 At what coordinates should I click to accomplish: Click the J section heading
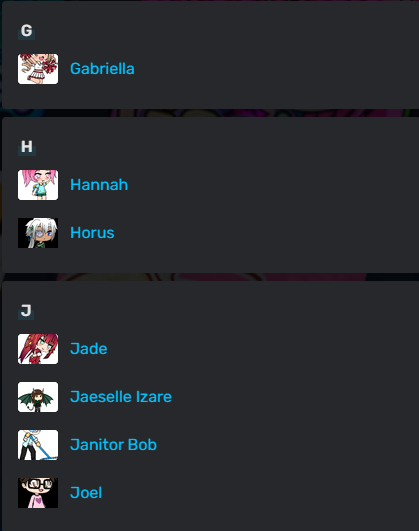(26, 311)
